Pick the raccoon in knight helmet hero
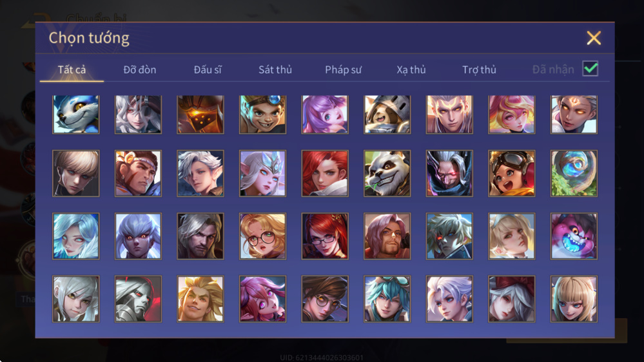 click(387, 115)
